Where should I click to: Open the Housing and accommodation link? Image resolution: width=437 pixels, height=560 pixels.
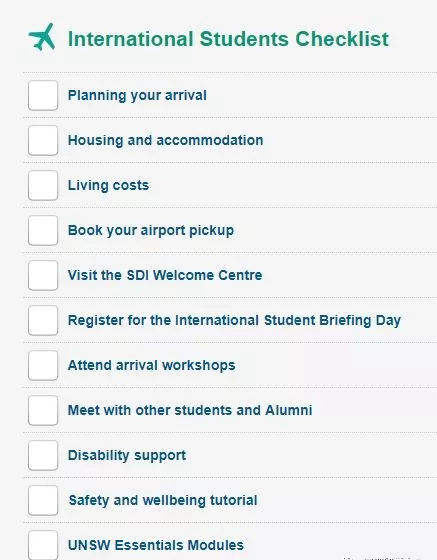165,141
